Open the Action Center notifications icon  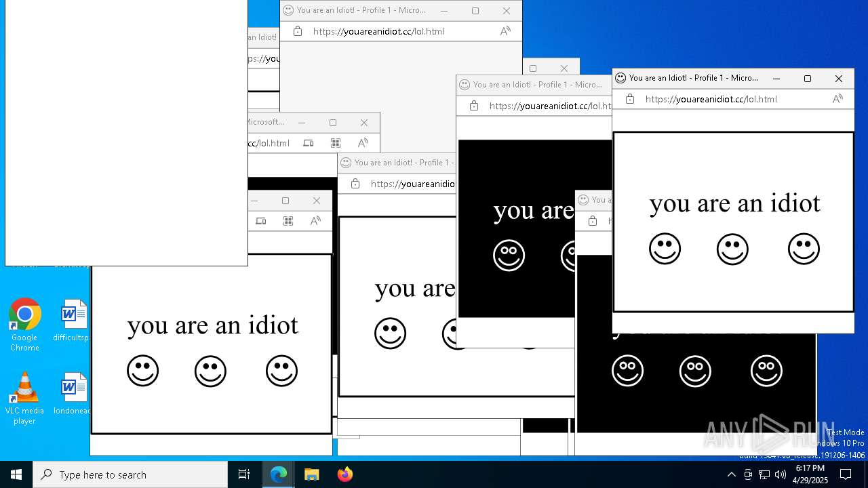coord(846,474)
